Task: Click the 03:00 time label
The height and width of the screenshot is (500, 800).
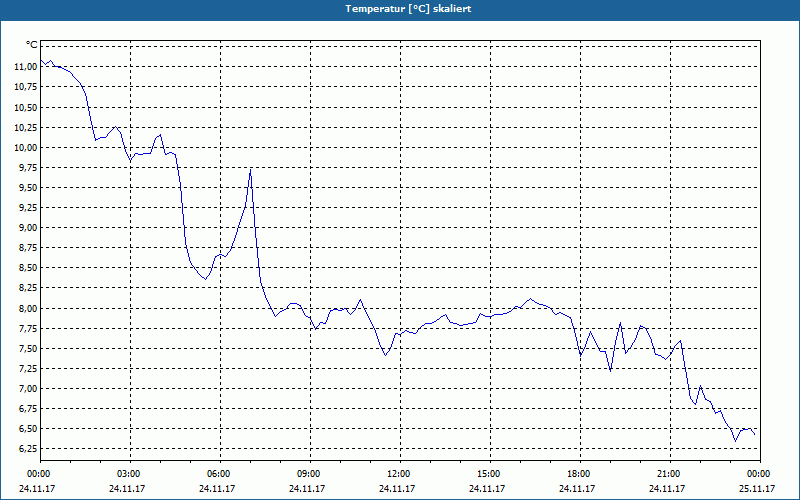Action: (x=130, y=474)
